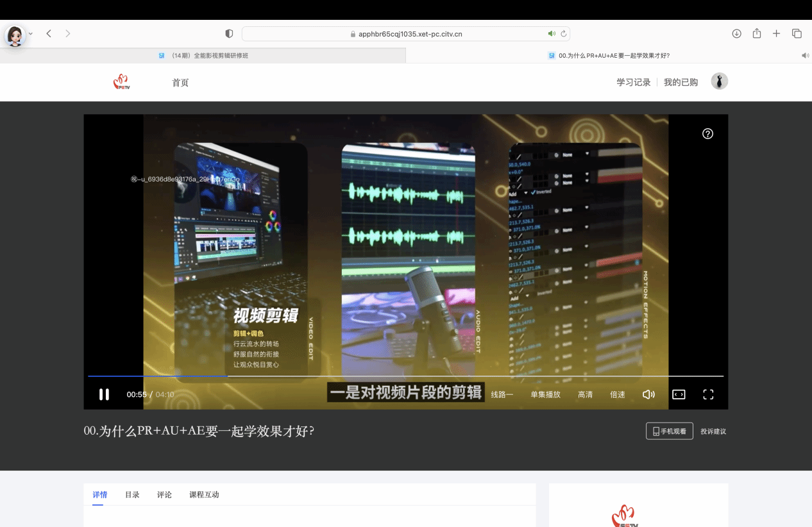The width and height of the screenshot is (812, 527).
Task: Pause the video playback
Action: coord(104,394)
